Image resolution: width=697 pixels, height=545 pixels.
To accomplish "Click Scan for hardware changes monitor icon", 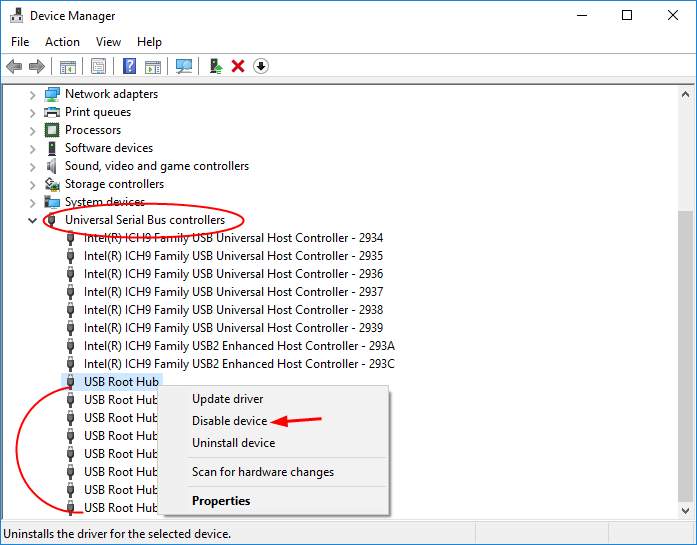I will tap(183, 66).
